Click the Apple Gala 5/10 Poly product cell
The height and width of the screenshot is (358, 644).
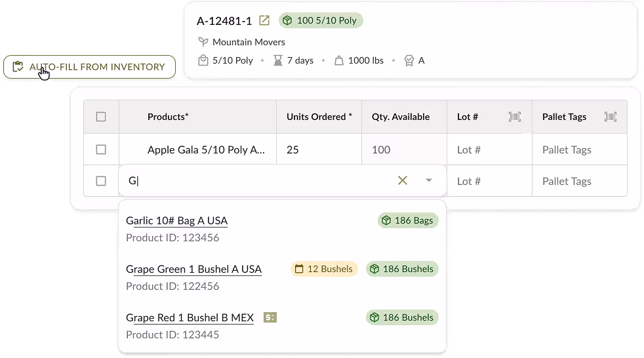tap(198, 149)
